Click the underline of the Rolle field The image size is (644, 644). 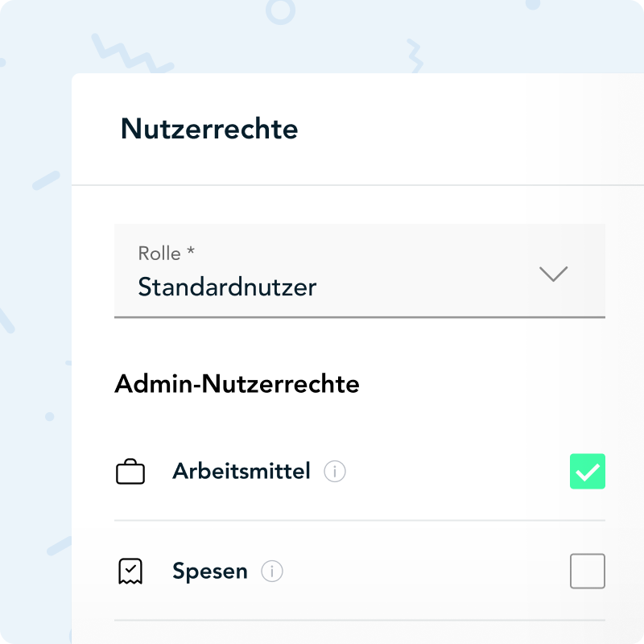coord(359,317)
